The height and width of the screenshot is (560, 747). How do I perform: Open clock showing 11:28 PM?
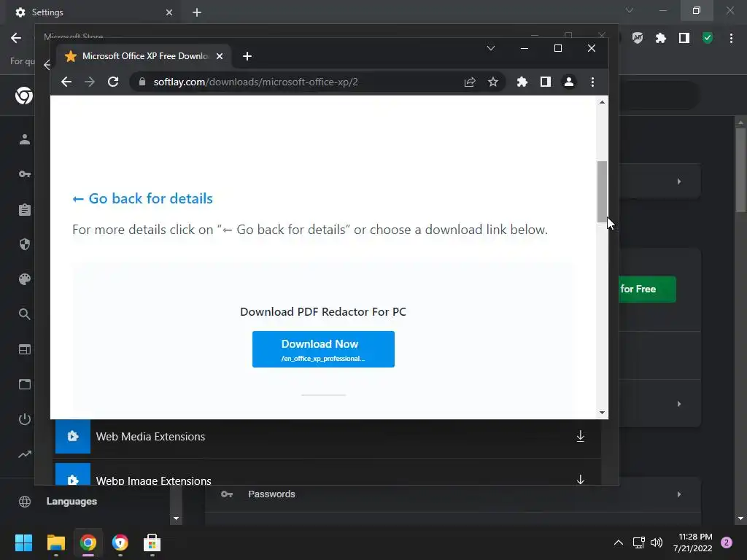(693, 542)
